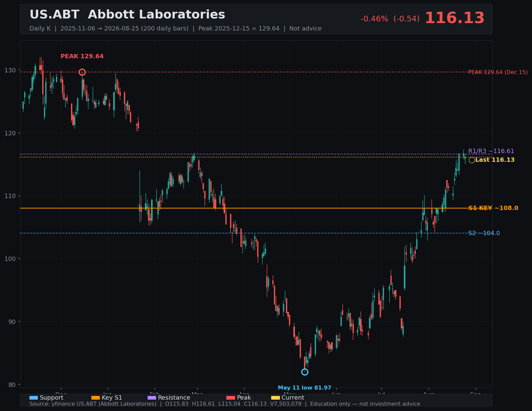Viewport: 532px width, 411px height.
Task: Select the Support legend color swatch
Action: pos(33,398)
